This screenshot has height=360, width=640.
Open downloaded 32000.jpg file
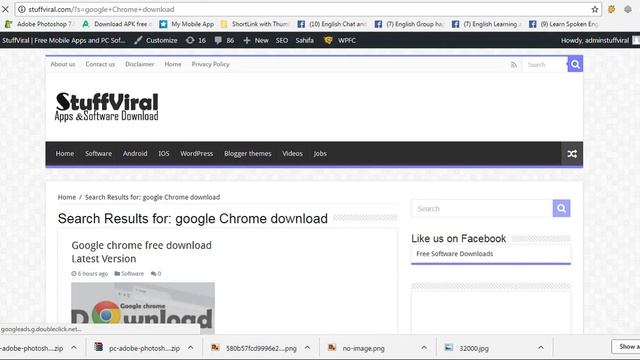[x=467, y=348]
